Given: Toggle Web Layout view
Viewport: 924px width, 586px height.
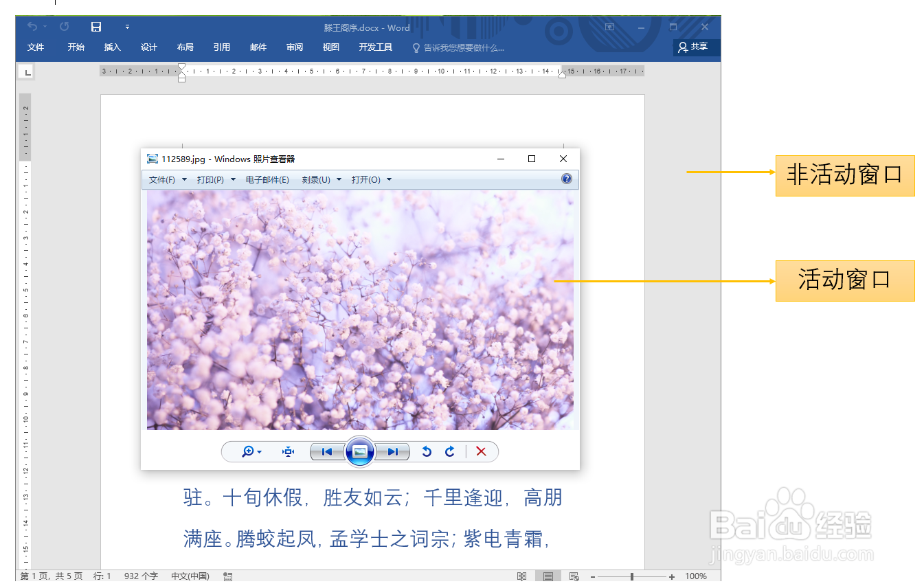Looking at the screenshot, I should (574, 576).
